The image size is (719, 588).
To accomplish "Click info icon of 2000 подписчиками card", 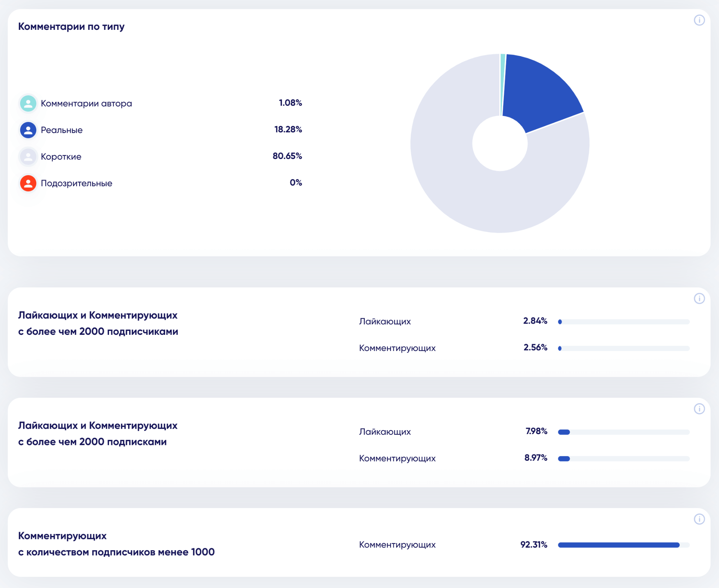I will tap(699, 298).
